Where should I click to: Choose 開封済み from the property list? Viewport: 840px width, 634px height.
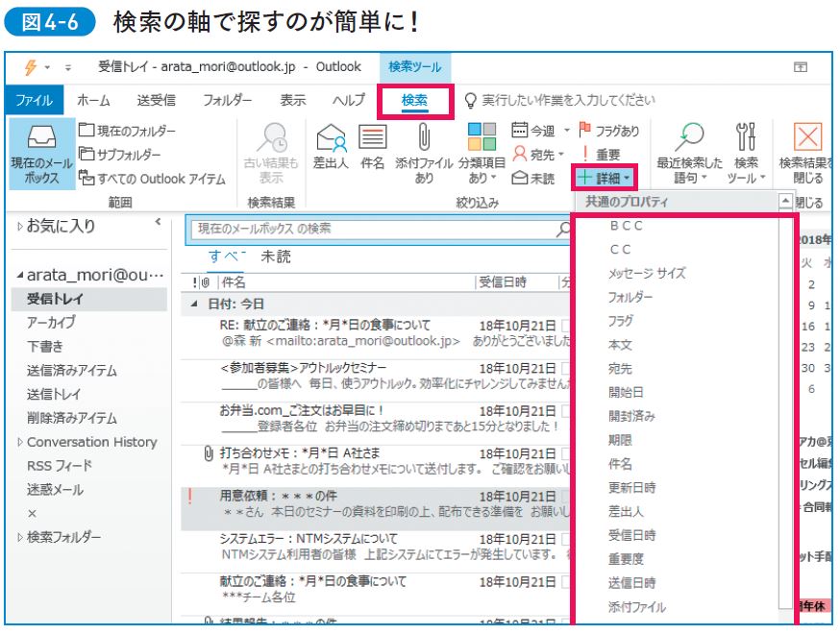point(631,416)
